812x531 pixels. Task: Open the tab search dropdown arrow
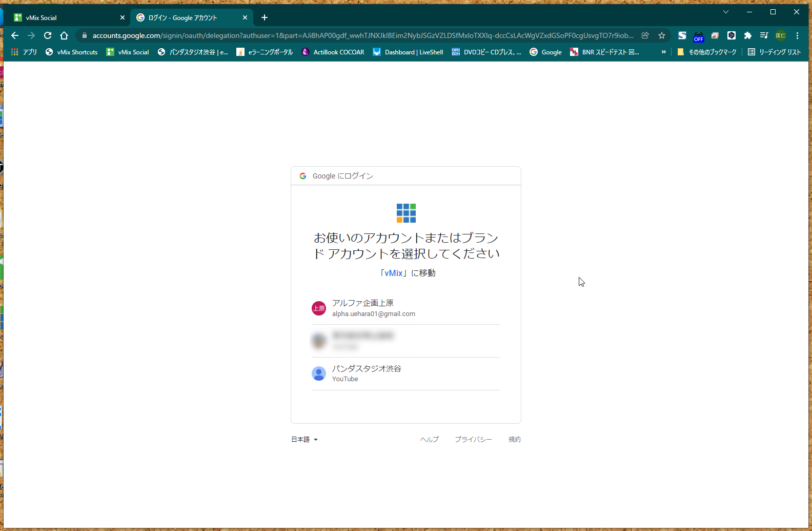tap(726, 12)
